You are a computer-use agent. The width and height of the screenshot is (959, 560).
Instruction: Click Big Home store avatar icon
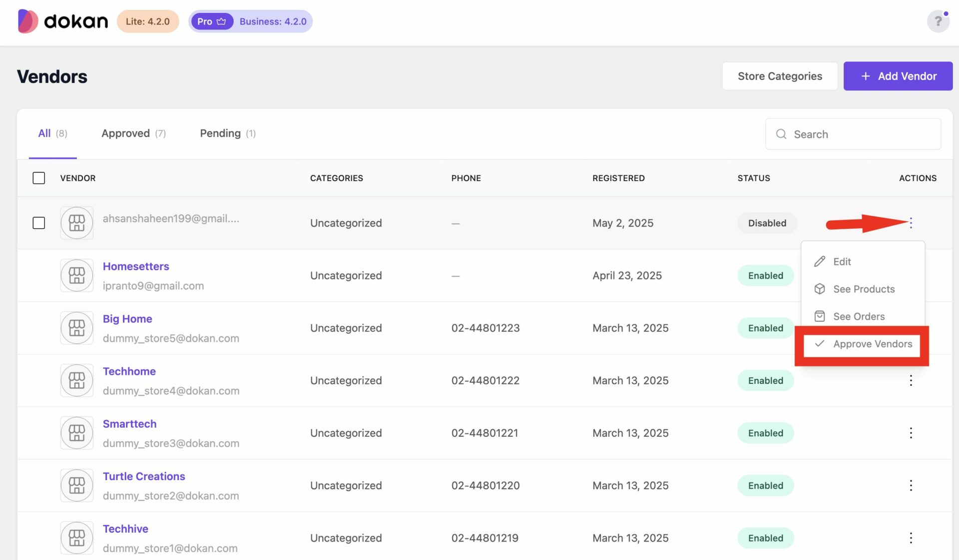[x=76, y=328]
